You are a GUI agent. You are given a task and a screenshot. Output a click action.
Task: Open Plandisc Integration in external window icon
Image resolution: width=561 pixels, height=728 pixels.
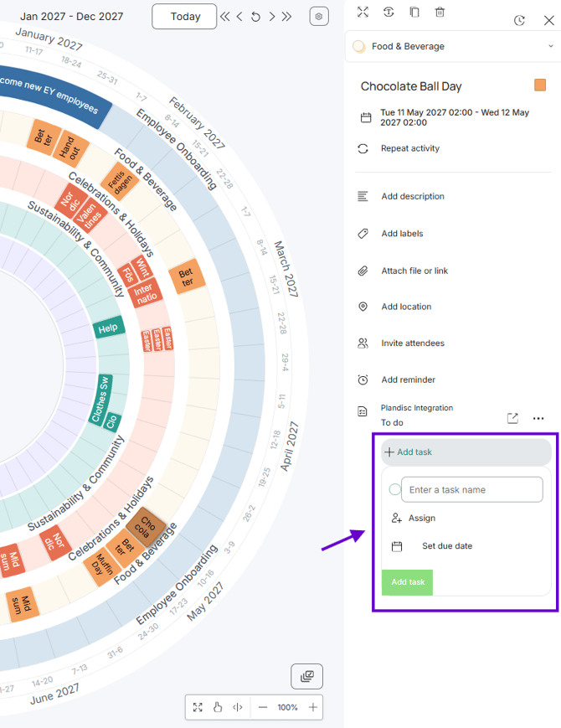(x=512, y=418)
